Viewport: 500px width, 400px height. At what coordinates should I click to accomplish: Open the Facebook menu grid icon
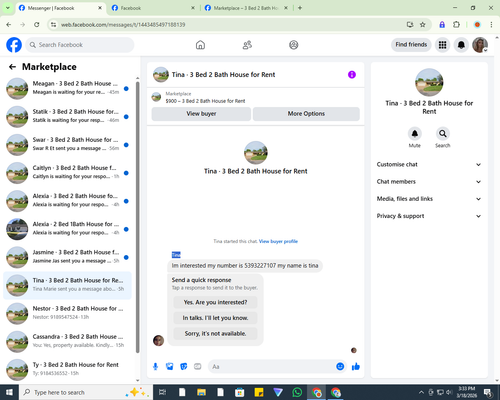442,45
